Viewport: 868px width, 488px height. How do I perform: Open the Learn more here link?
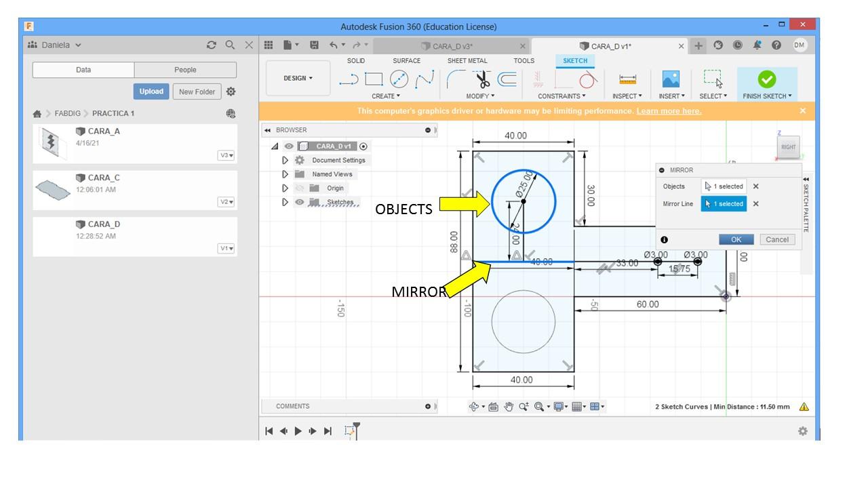click(669, 111)
